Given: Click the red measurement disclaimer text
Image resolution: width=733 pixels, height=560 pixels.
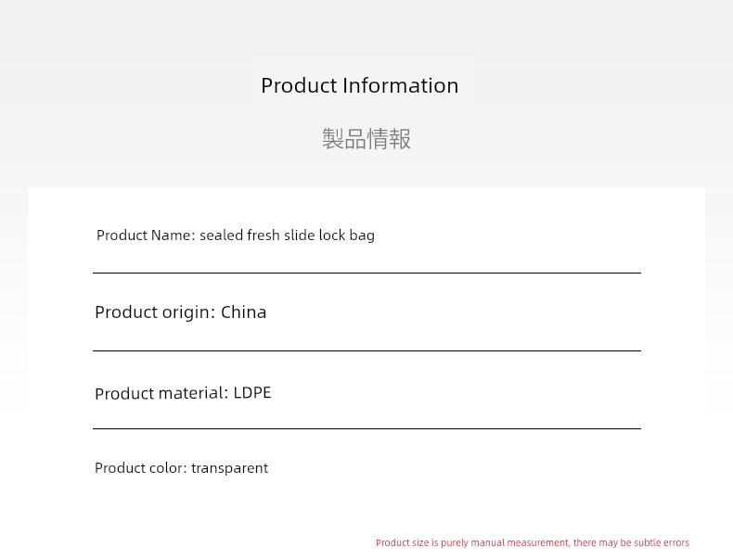Looking at the screenshot, I should tap(533, 542).
